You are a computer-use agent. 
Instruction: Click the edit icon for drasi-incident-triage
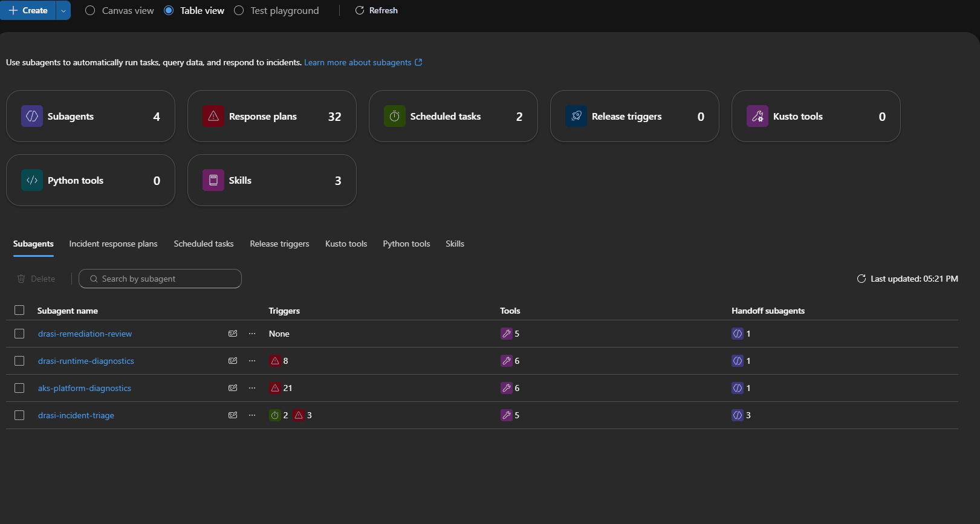pos(233,415)
